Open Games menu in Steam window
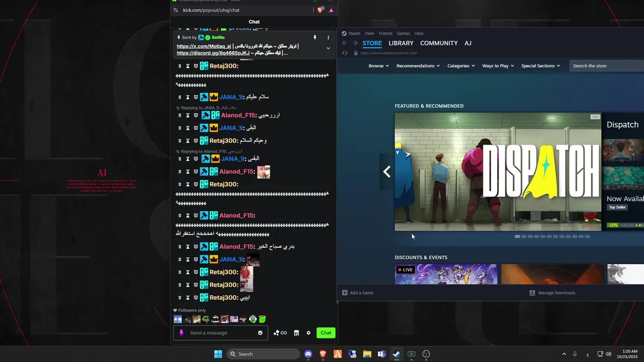The height and width of the screenshot is (362, 644). [x=404, y=34]
